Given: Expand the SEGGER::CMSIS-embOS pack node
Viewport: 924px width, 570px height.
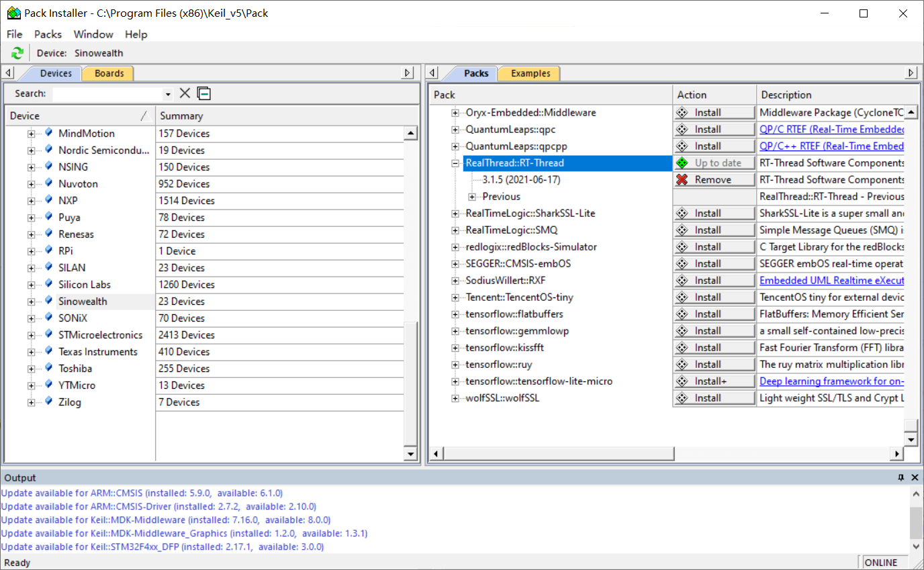Looking at the screenshot, I should click(x=455, y=264).
